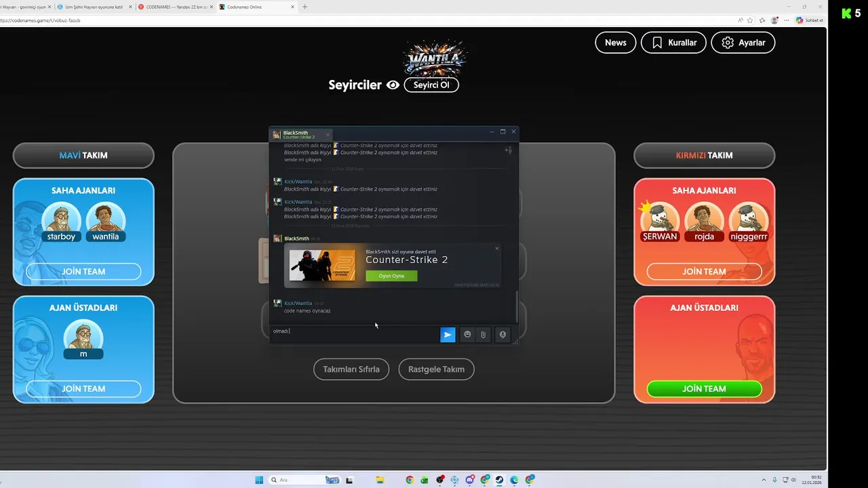Open browser settings and more menu
This screenshot has height=488, width=868.
[787, 20]
